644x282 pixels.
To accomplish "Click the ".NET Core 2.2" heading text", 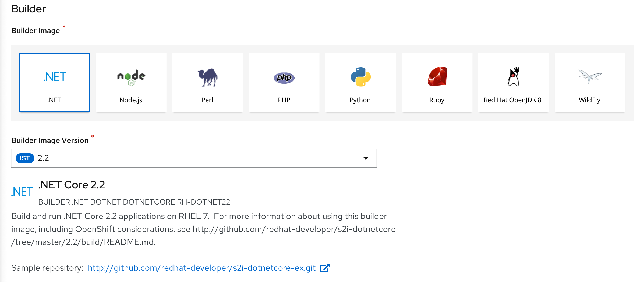I will point(72,185).
